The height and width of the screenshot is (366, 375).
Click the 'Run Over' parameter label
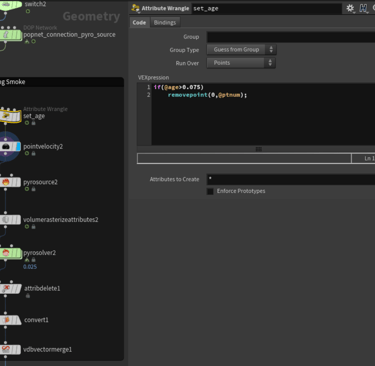[x=187, y=63]
